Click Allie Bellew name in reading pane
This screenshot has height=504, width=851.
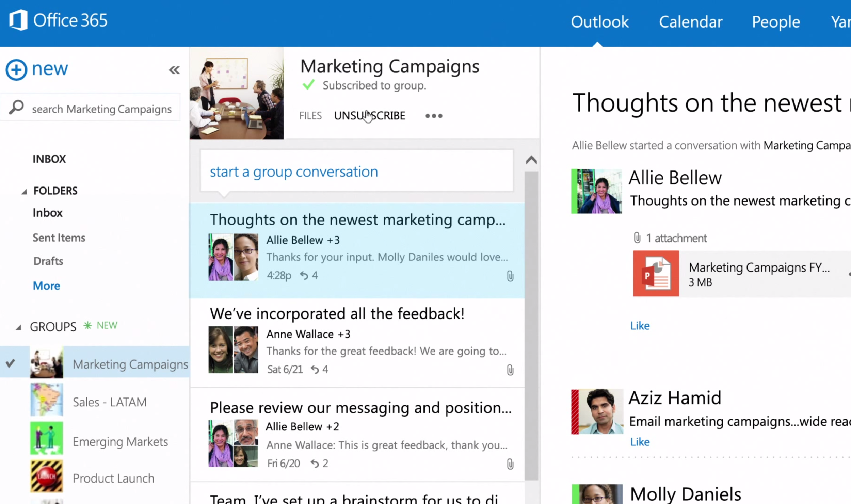coord(675,178)
